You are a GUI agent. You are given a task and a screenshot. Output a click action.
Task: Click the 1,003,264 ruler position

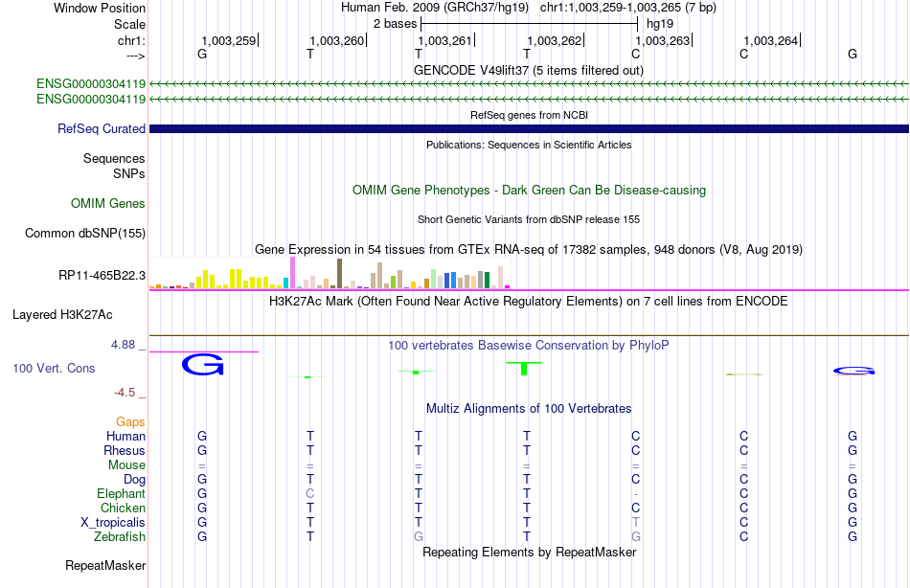pyautogui.click(x=771, y=40)
